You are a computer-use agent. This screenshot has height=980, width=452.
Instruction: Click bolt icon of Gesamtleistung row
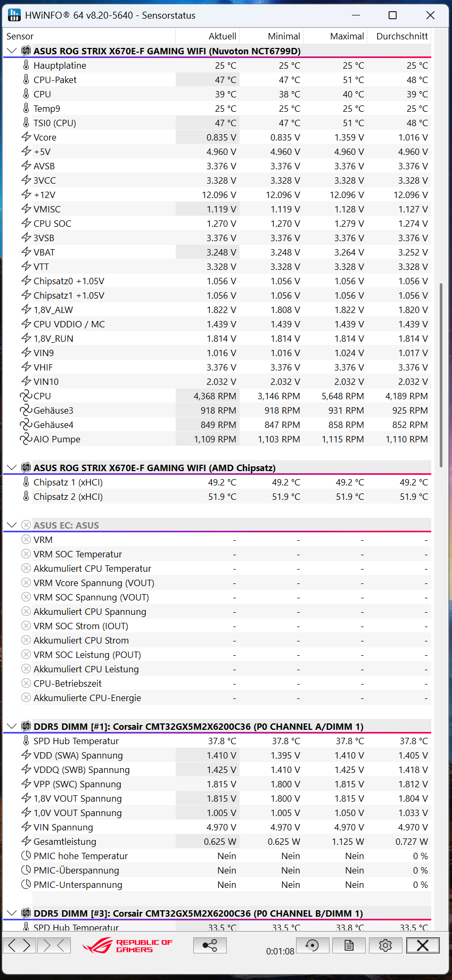(x=26, y=841)
